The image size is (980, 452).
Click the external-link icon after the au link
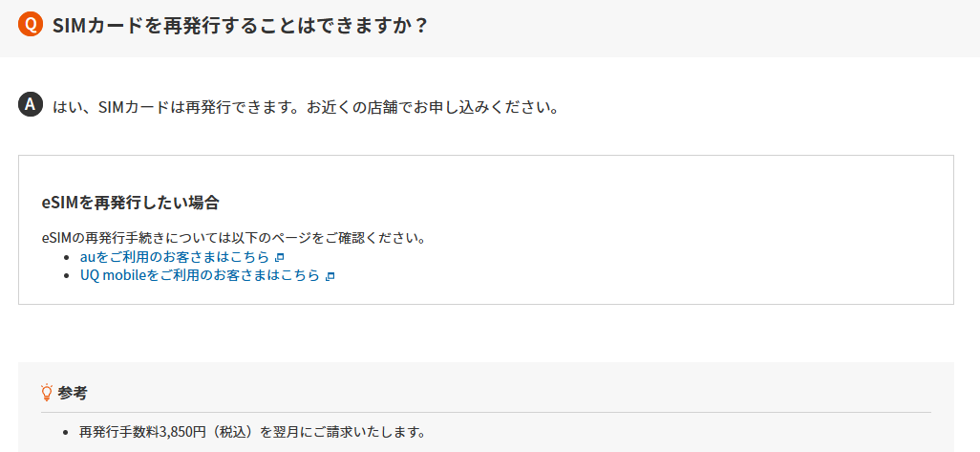[x=280, y=258]
